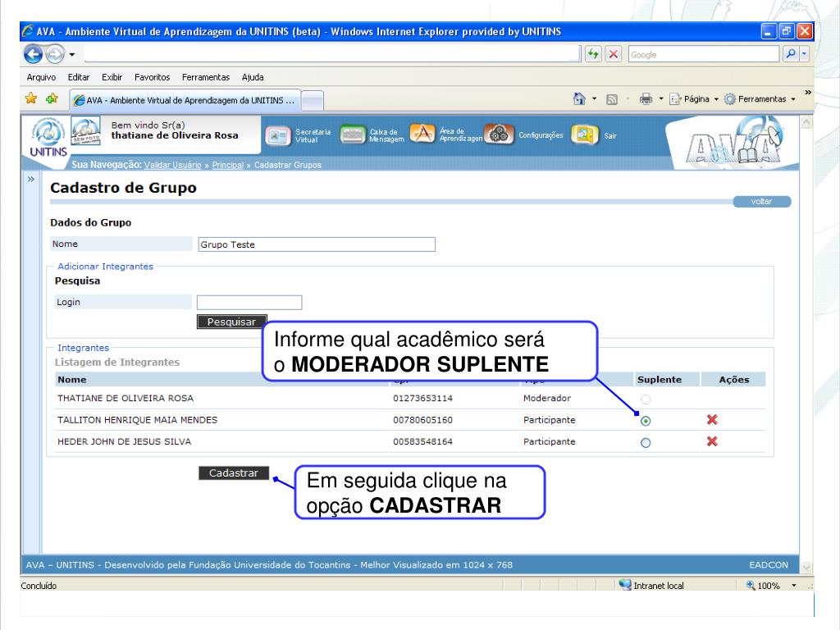Screen dimensions: 840x630
Task: Follow the Validar Usuário breadcrumb link
Action: point(172,165)
